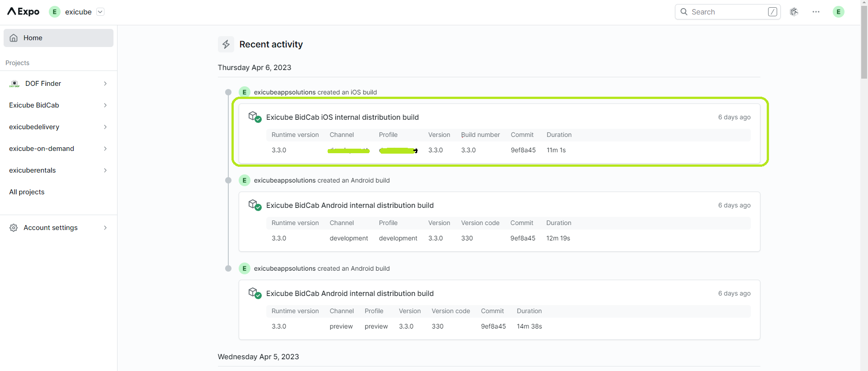This screenshot has height=371, width=868.
Task: Click the user avatar in top right
Action: coord(838,12)
